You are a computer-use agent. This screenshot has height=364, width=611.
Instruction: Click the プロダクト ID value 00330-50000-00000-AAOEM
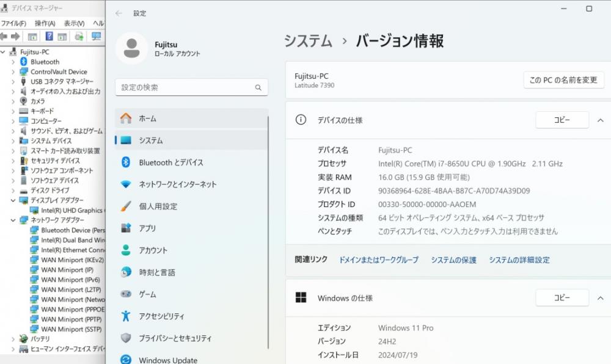click(427, 205)
